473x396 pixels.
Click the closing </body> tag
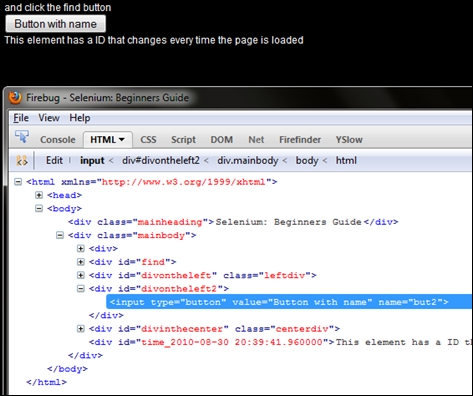[67, 369]
